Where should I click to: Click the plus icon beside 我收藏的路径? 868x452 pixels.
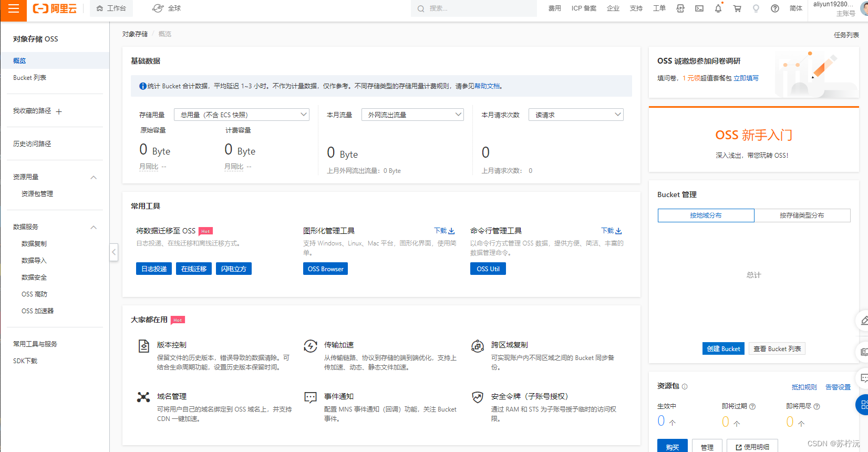click(59, 111)
